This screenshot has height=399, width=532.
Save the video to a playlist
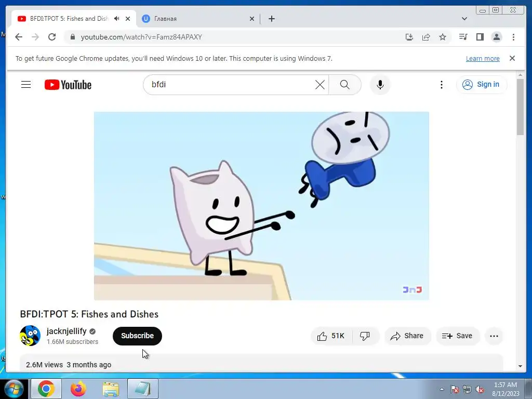(457, 336)
